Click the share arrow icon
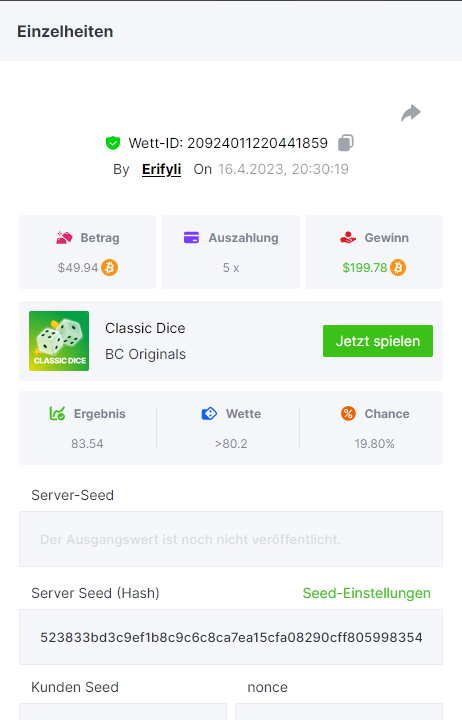The width and height of the screenshot is (462, 720). pos(411,113)
